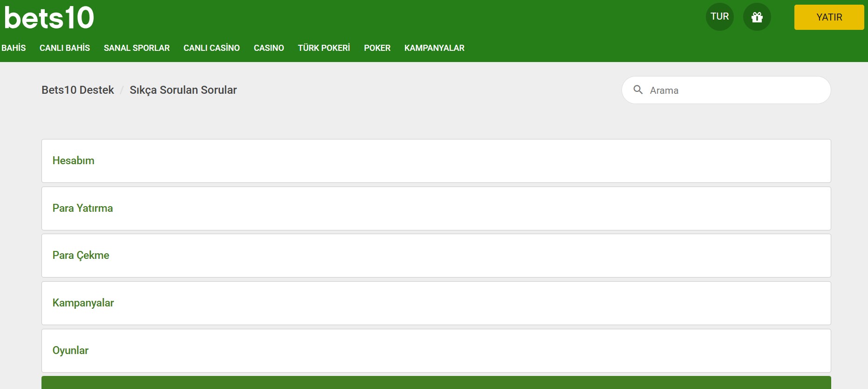868x389 pixels.
Task: Select CANLI CASİNO in navigation
Action: point(212,48)
